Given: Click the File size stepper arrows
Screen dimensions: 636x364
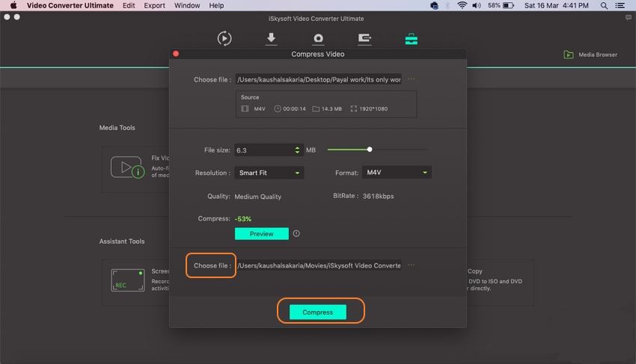Looking at the screenshot, I should point(299,150).
